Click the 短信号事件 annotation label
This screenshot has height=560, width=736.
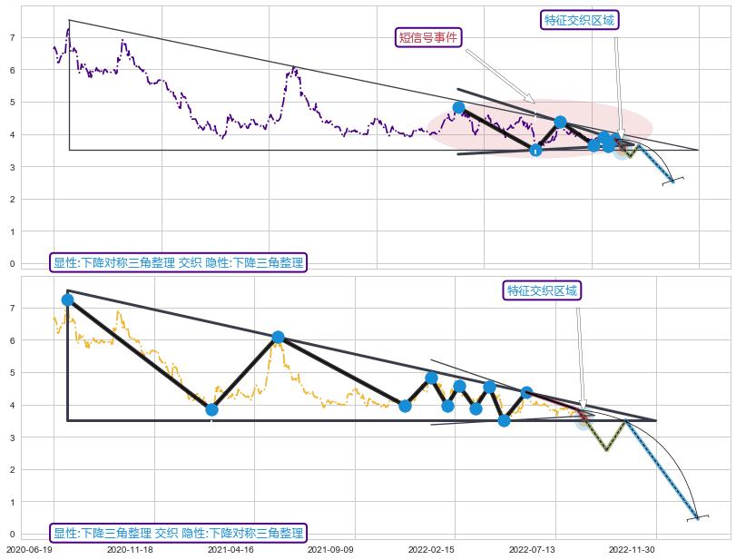429,37
